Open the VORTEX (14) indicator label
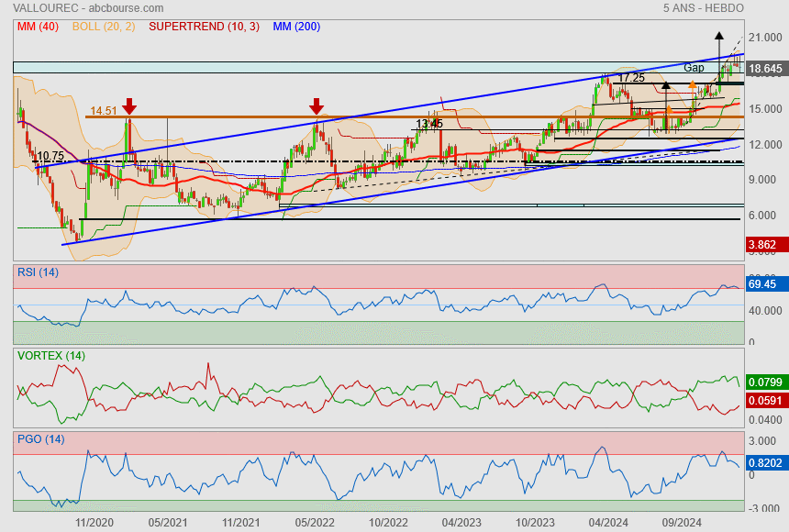The width and height of the screenshot is (789, 532). (x=51, y=356)
